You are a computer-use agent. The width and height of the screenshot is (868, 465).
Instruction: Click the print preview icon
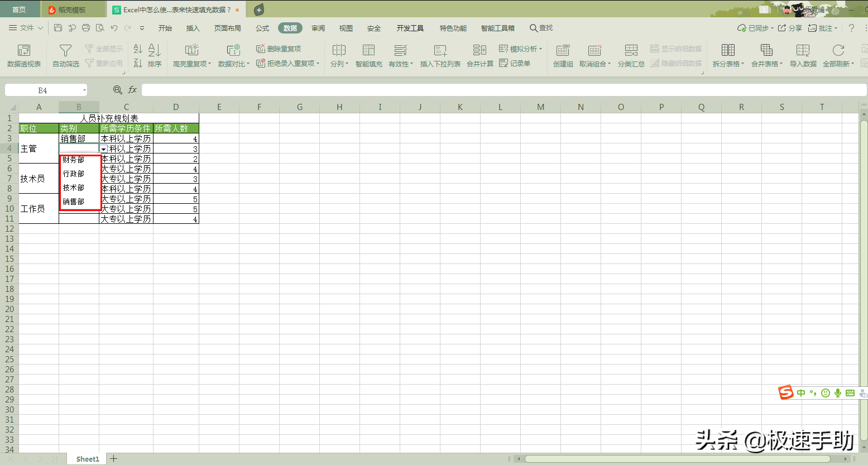[100, 28]
